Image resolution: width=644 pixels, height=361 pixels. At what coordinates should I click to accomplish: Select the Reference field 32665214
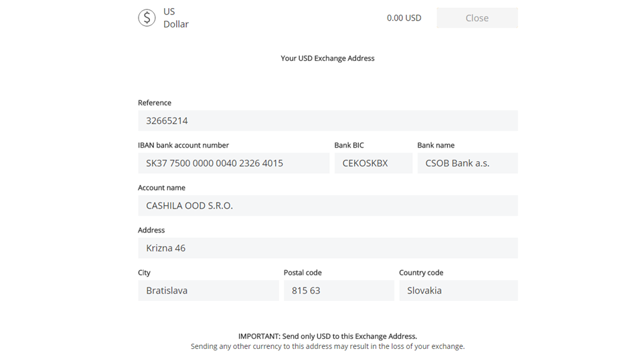pyautogui.click(x=328, y=120)
